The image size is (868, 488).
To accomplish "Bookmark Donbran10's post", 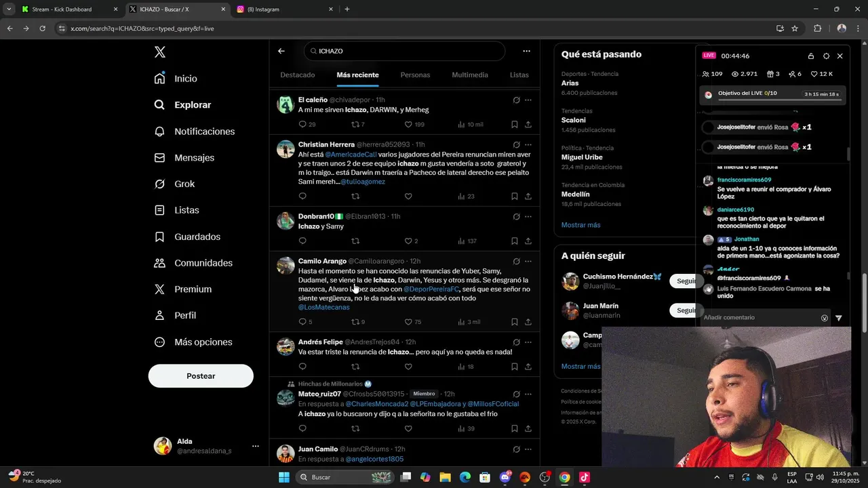I will (x=515, y=241).
